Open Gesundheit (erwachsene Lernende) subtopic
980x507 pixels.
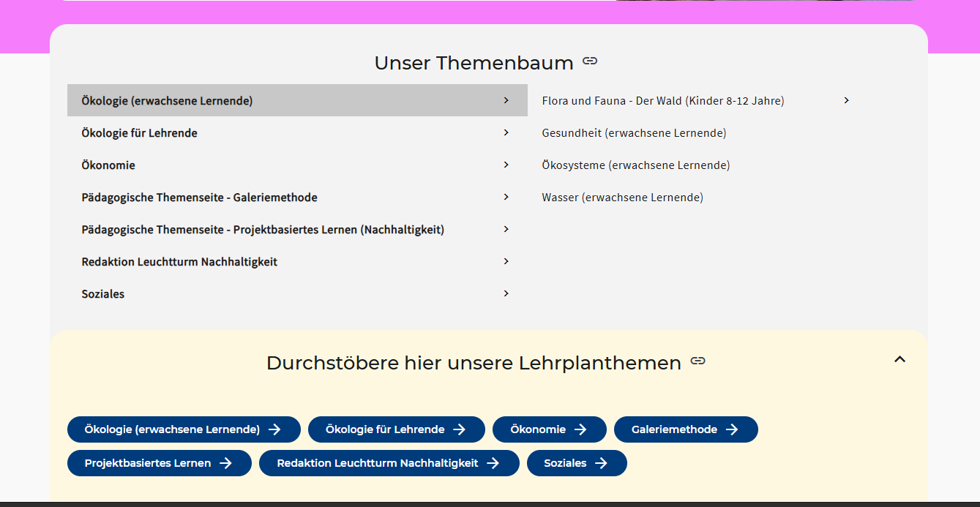tap(634, 133)
